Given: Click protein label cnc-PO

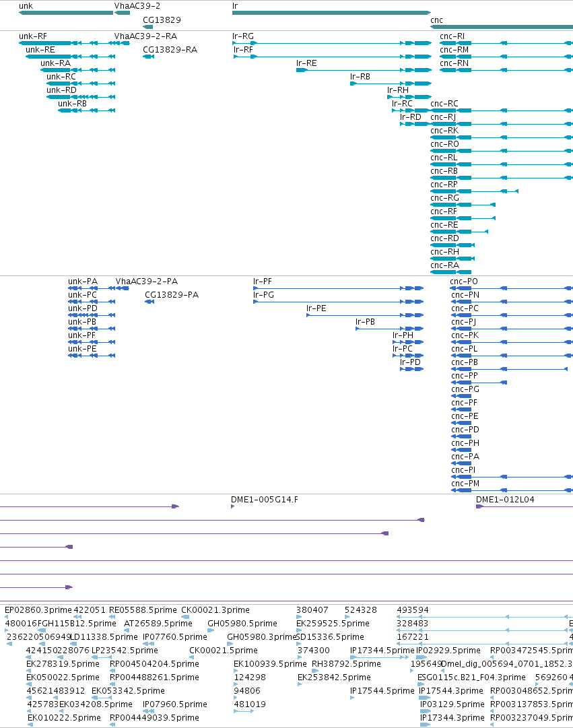Looking at the screenshot, I should coord(464,282).
